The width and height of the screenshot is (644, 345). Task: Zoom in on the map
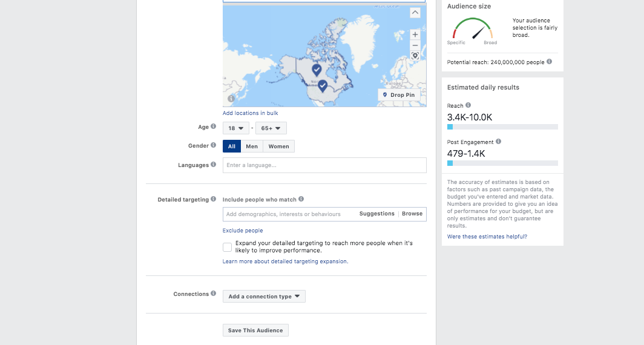(415, 34)
